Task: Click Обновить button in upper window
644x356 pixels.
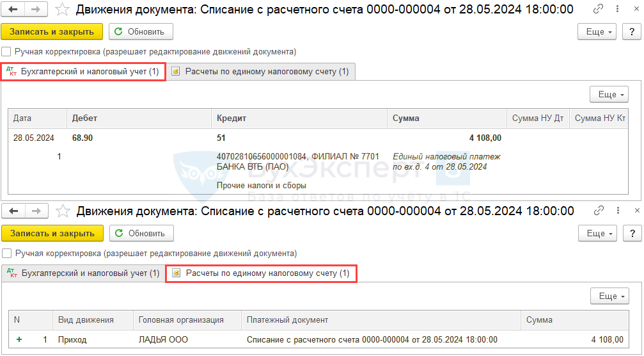Action: (x=141, y=31)
